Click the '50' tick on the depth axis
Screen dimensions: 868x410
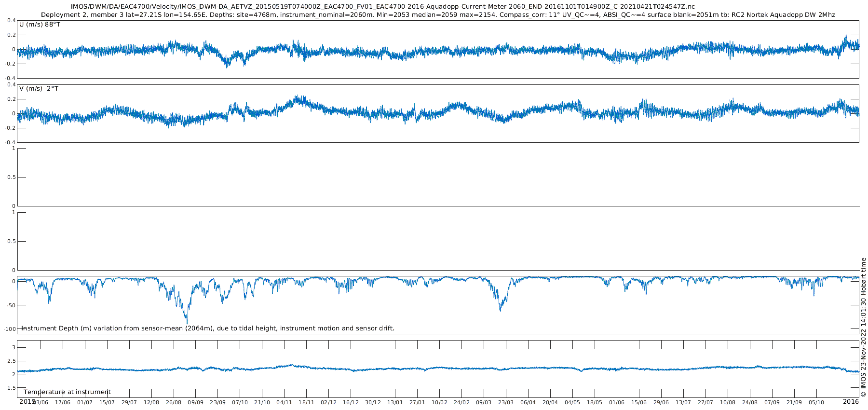click(12, 305)
